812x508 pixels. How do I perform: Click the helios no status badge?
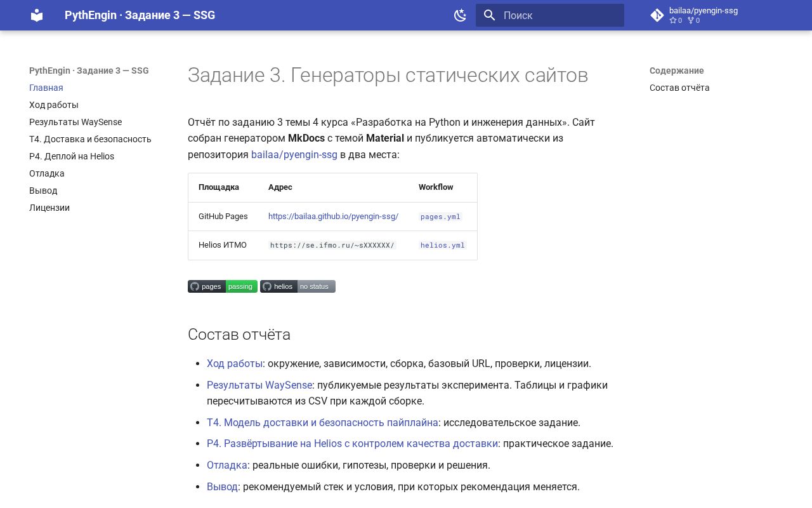click(298, 286)
